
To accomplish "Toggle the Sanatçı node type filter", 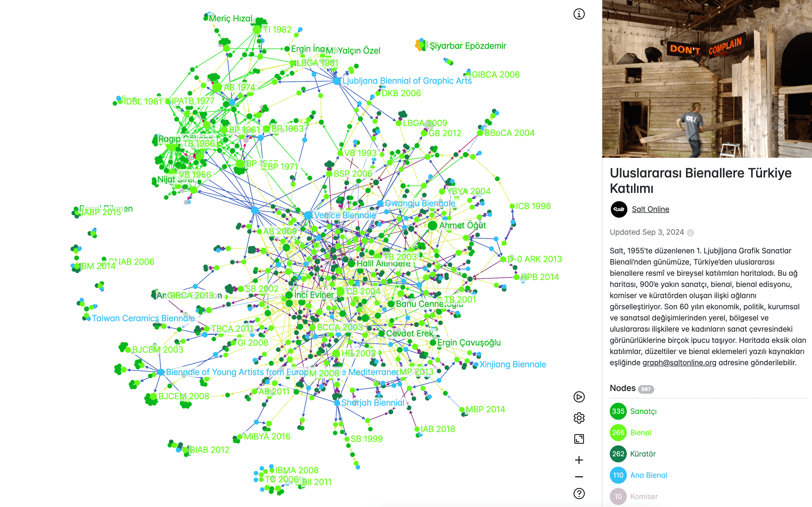I will (x=643, y=411).
